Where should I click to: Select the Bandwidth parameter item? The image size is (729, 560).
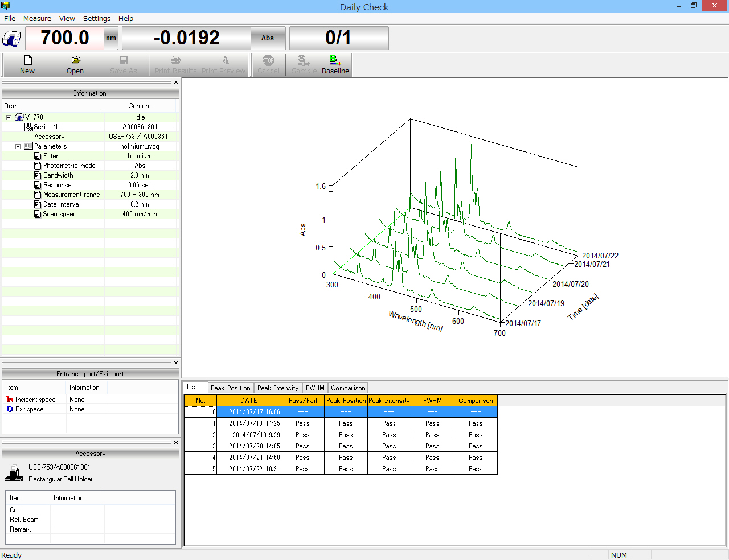click(x=58, y=175)
